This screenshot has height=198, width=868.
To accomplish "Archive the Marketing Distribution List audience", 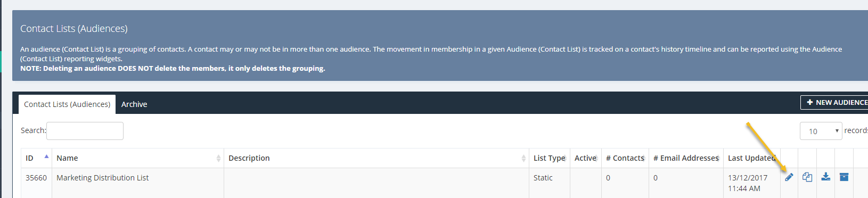I will pos(844,177).
